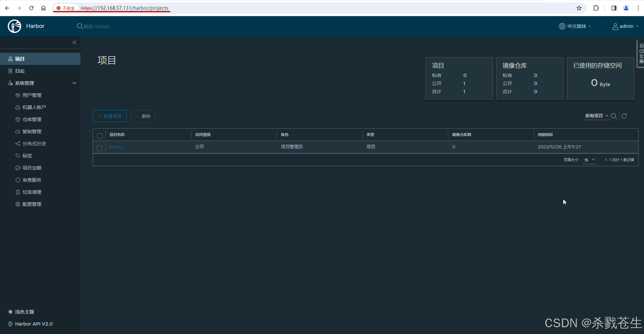
Task: Sort by 镜像仓库数 column header
Action: tap(462, 135)
